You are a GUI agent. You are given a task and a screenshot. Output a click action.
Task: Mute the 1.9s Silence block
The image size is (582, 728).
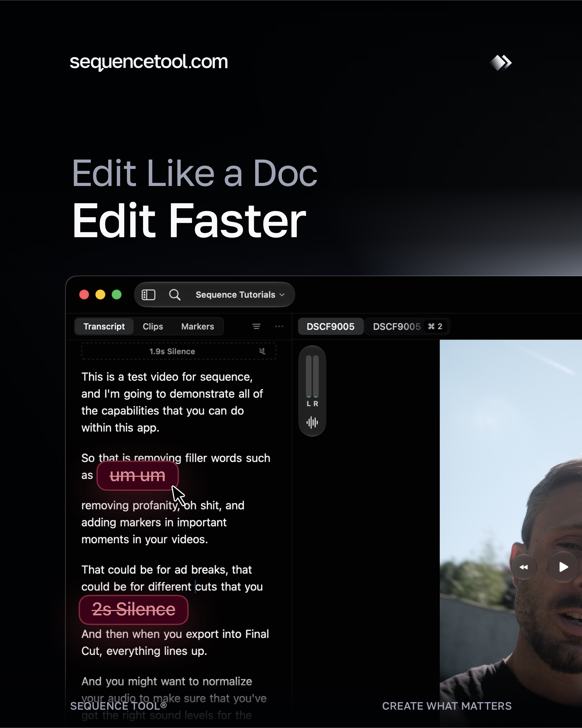point(262,351)
